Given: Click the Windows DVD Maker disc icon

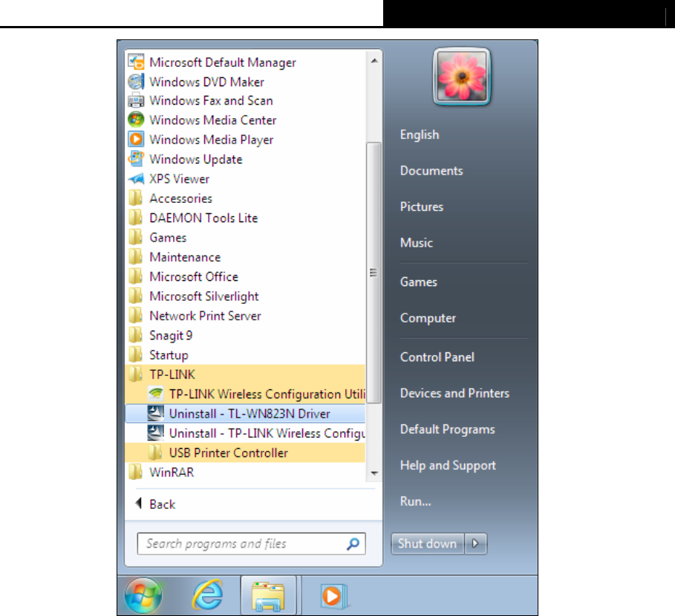Looking at the screenshot, I should 136,82.
